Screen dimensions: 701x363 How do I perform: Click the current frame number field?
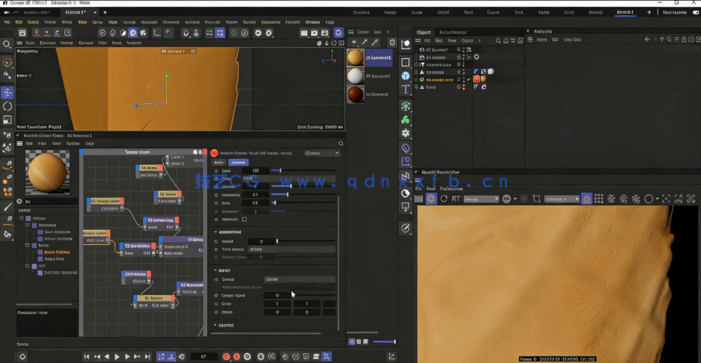click(203, 356)
